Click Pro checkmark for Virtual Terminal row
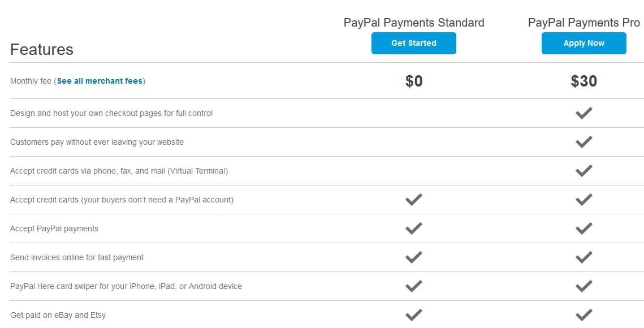 tap(584, 171)
